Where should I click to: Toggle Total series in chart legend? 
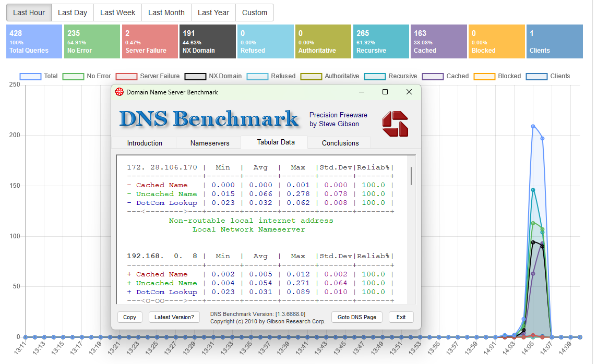(39, 76)
